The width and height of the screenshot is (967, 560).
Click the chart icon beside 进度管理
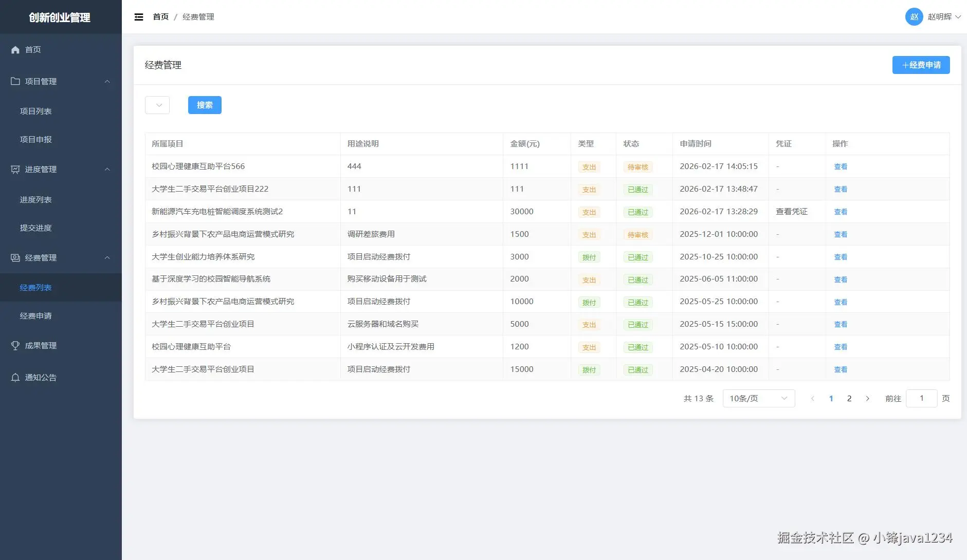pos(15,170)
